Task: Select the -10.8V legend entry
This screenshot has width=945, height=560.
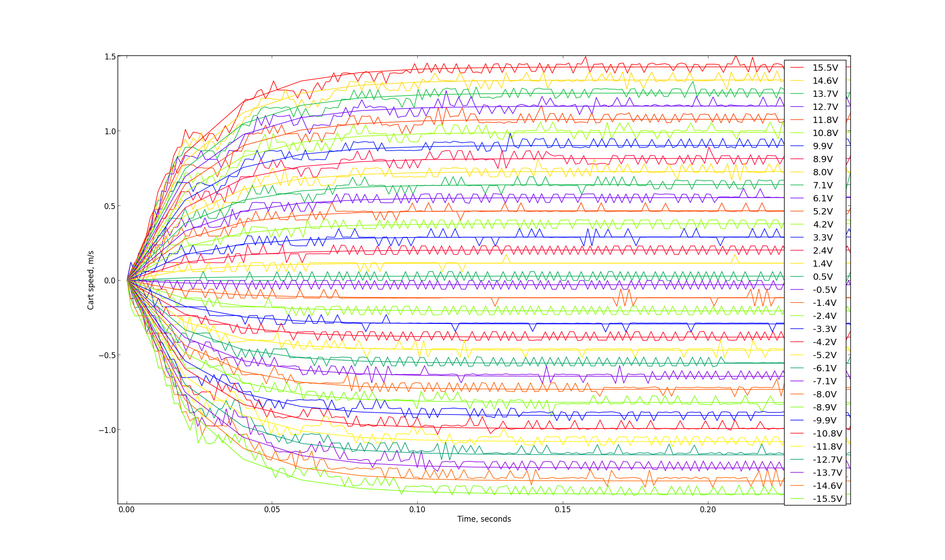Action: (827, 433)
